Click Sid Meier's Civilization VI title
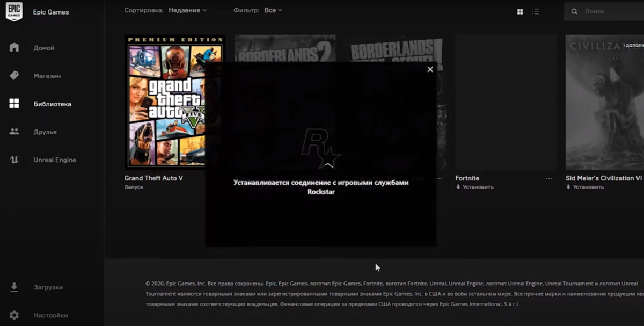This screenshot has width=644, height=326. [x=604, y=178]
